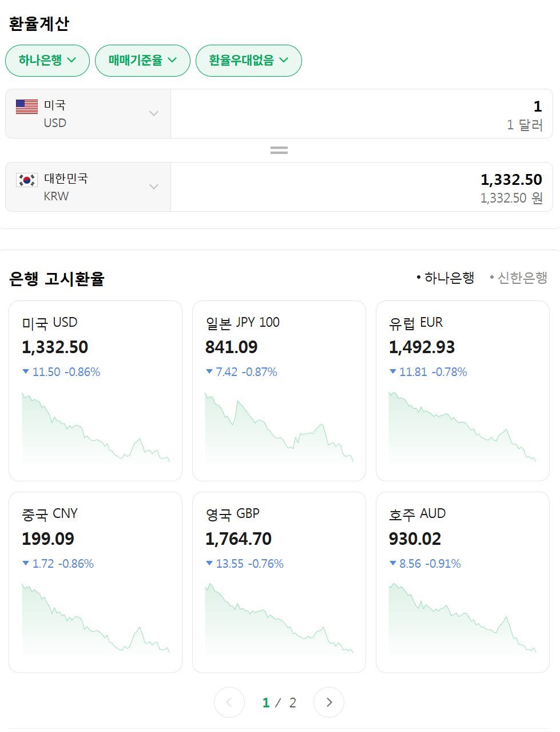Click the USD amount input field
The height and width of the screenshot is (732, 560).
tap(362, 113)
